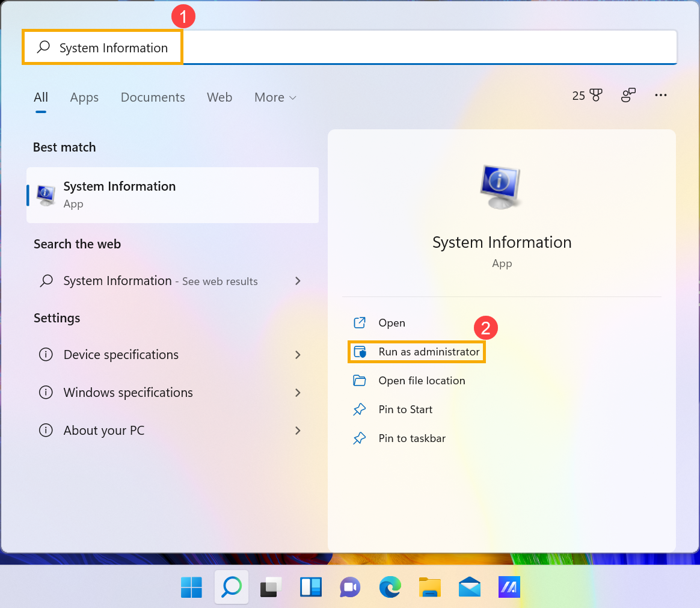Open Teams Chat on the taskbar

click(350, 587)
